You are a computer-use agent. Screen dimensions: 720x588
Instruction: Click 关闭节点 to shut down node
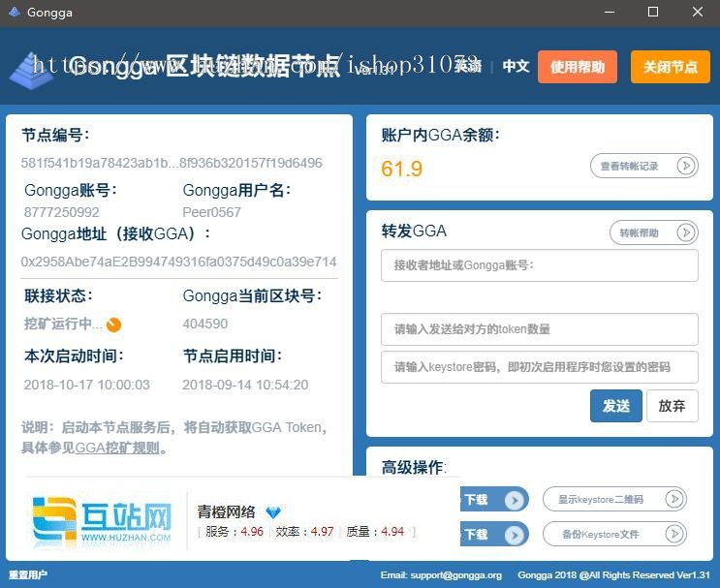point(670,67)
